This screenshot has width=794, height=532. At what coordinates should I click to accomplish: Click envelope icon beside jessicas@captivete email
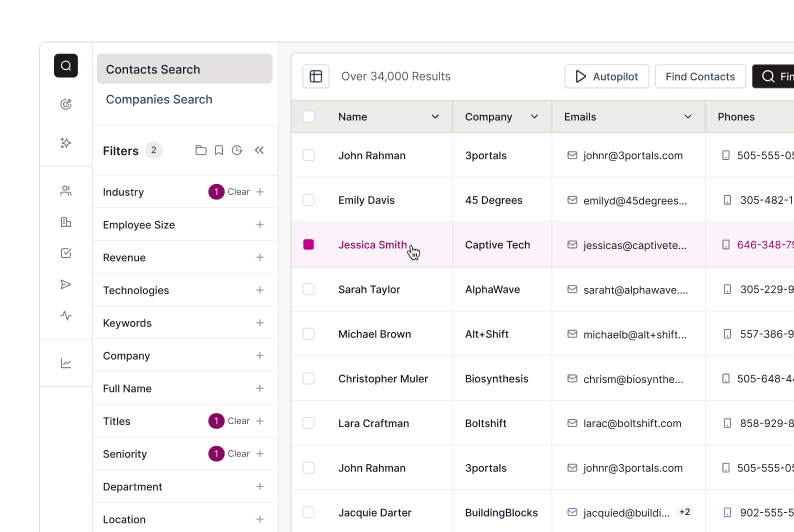[572, 244]
